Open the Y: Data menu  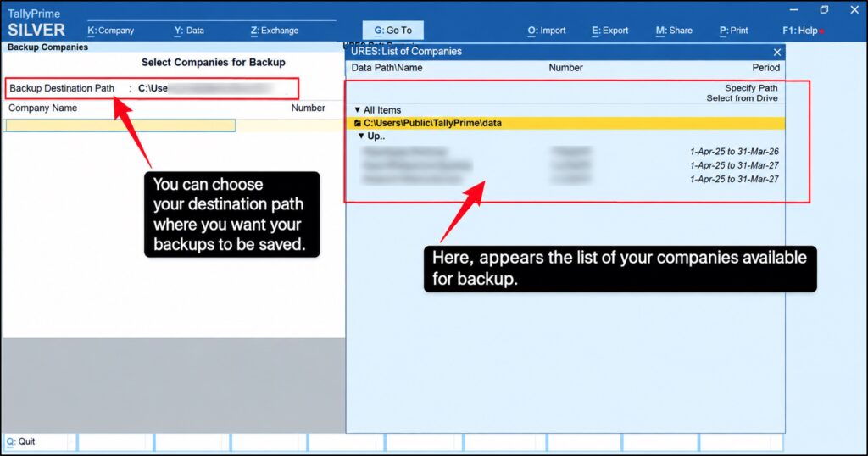tap(189, 31)
